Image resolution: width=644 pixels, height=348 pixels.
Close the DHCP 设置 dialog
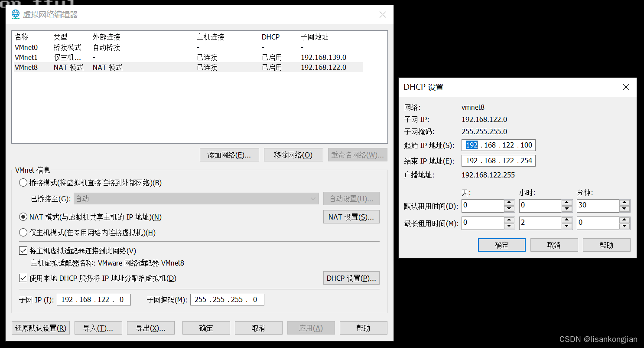coord(626,87)
